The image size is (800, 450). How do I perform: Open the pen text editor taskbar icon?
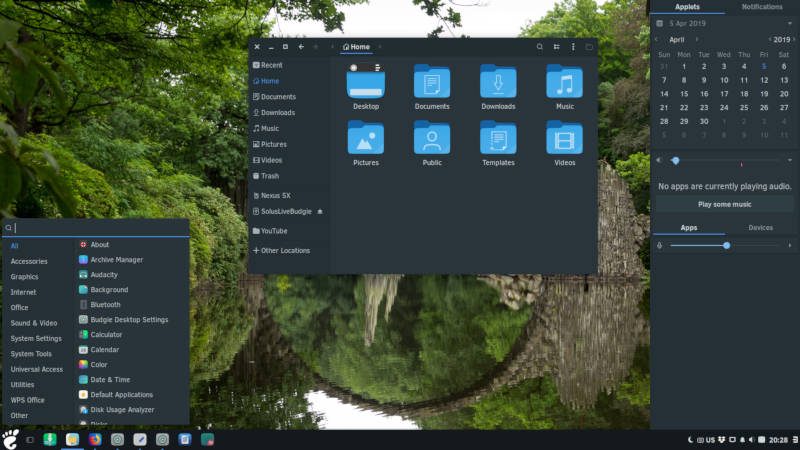tap(140, 439)
